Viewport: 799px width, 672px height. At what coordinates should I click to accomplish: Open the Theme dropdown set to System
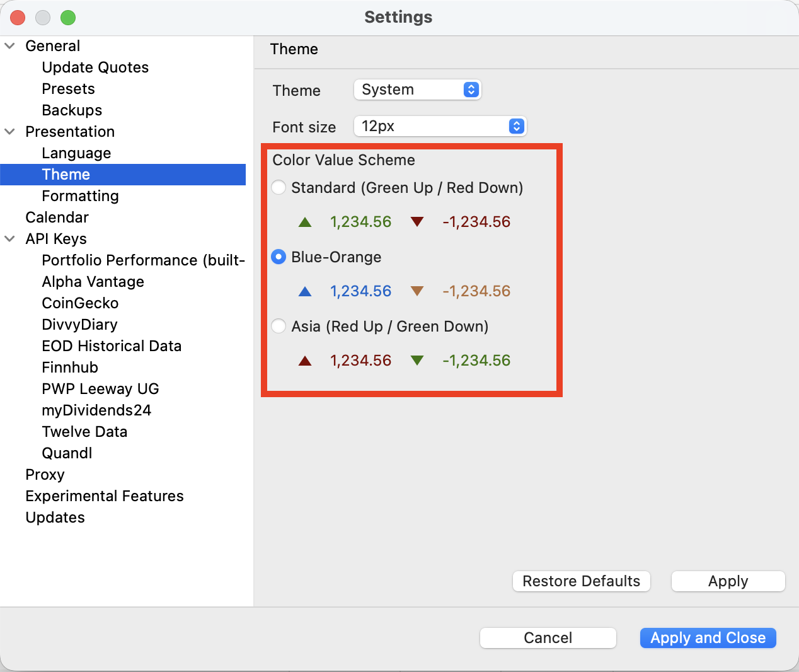click(x=417, y=90)
